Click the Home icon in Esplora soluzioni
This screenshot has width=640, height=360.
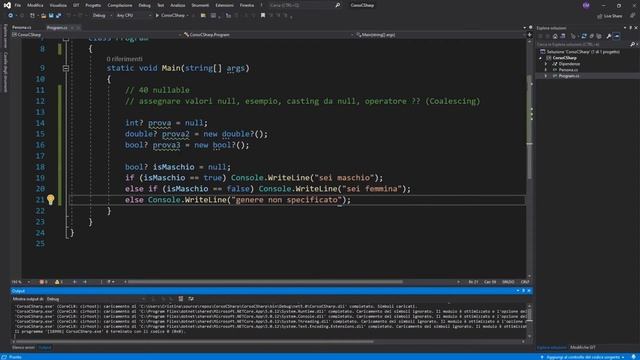555,36
